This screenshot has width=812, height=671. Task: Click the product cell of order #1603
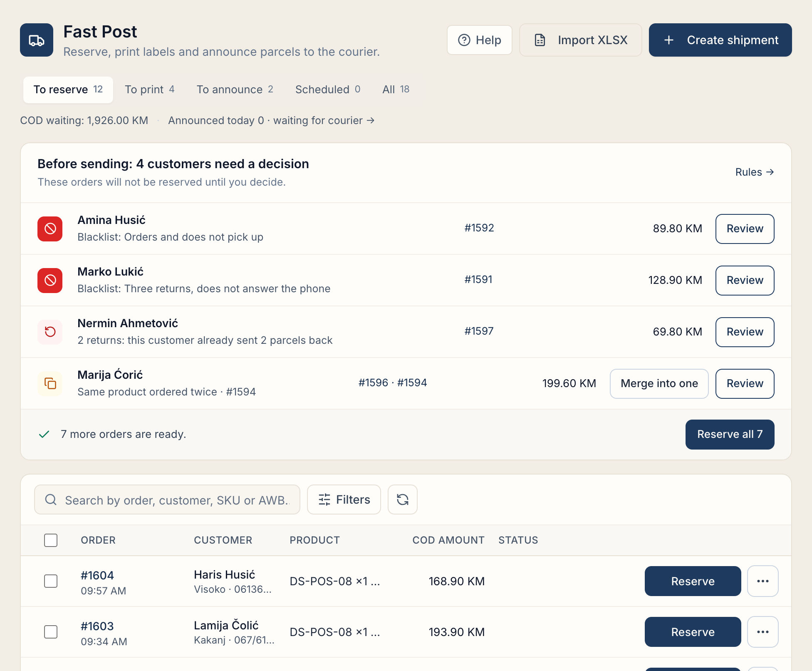click(335, 632)
